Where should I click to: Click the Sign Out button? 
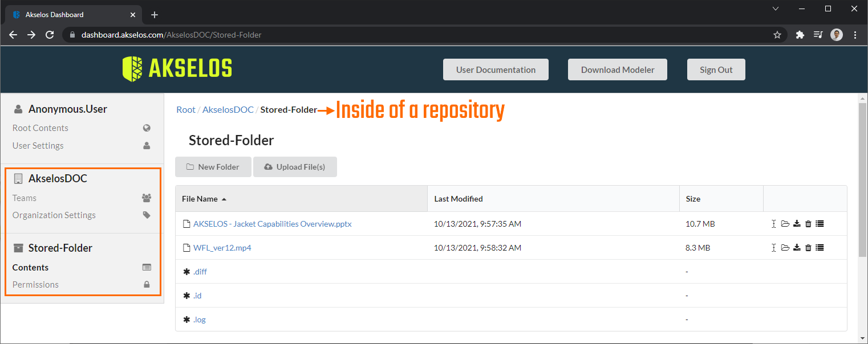pos(716,69)
